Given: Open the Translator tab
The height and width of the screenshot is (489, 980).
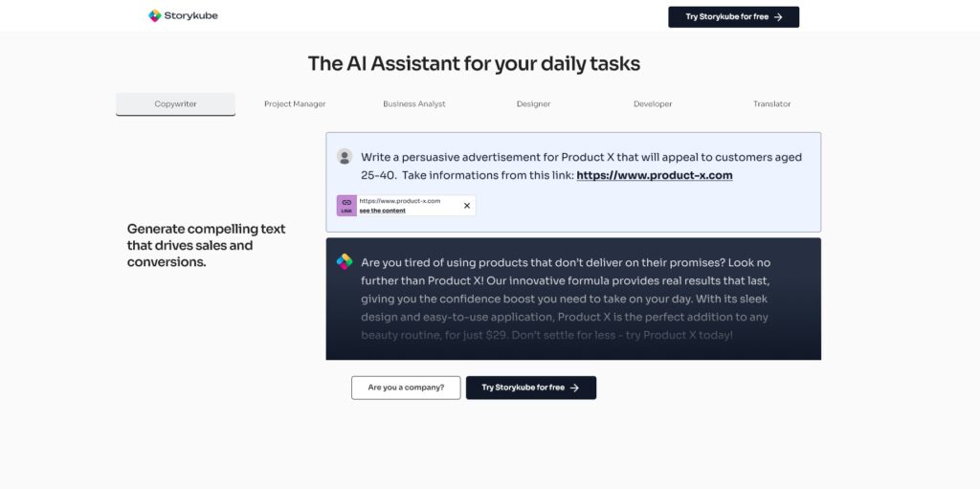Looking at the screenshot, I should [x=772, y=103].
